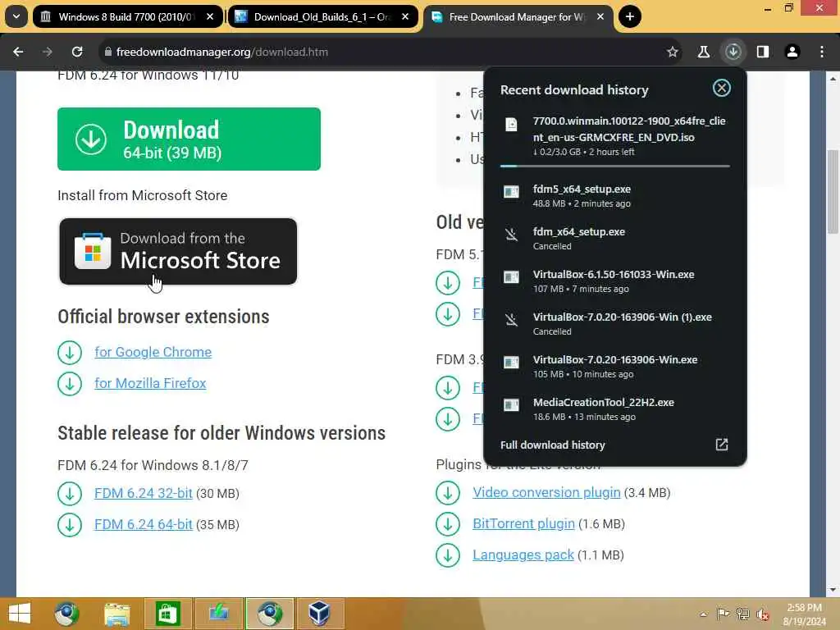Open BitTorrent plugin link
The height and width of the screenshot is (630, 840).
tap(523, 523)
